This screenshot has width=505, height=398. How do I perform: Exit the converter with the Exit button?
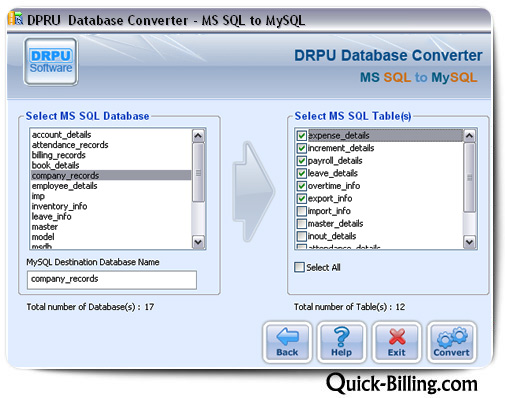tap(396, 342)
